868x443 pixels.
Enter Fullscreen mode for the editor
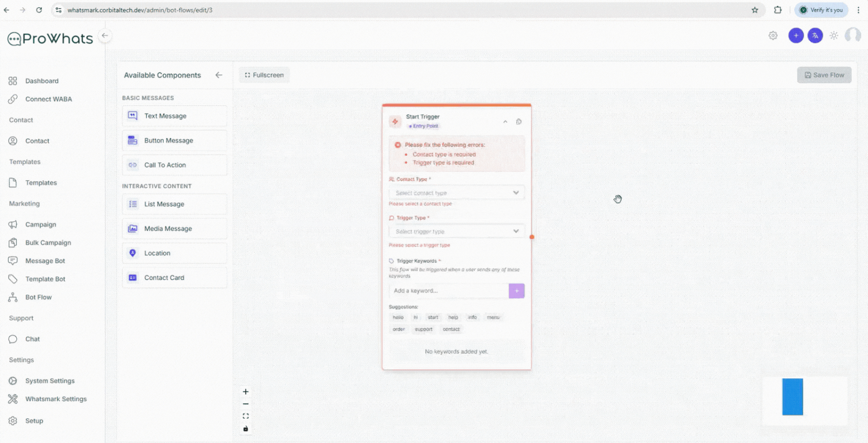(x=264, y=75)
